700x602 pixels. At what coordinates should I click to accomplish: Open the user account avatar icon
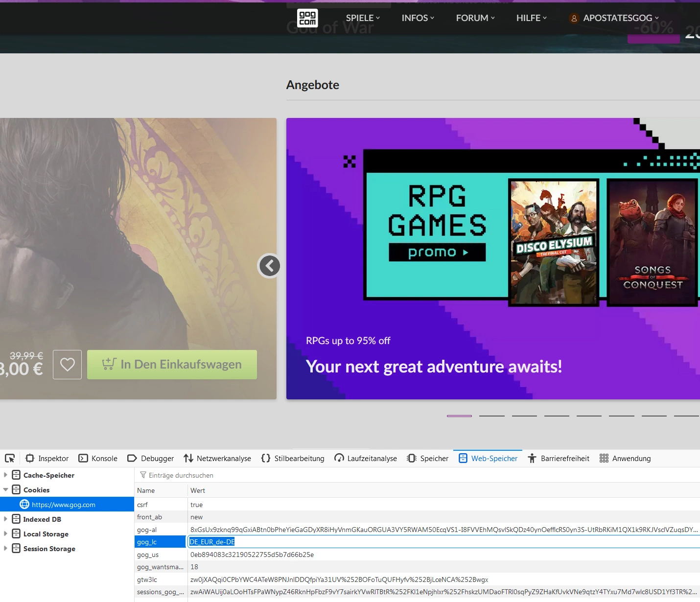[x=574, y=18]
